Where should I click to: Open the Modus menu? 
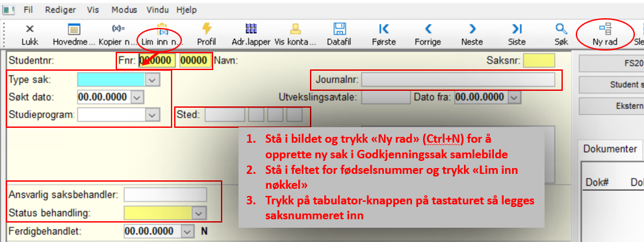pyautogui.click(x=125, y=10)
